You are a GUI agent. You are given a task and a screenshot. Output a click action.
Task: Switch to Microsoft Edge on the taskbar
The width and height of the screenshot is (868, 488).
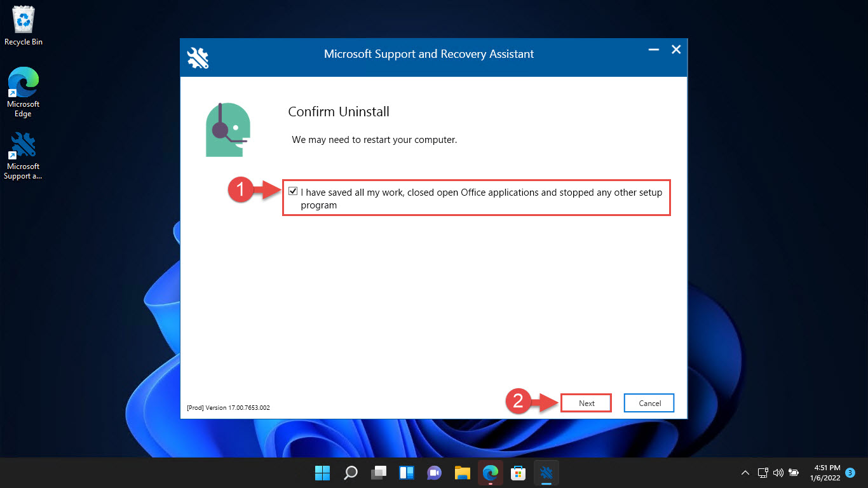pos(491,473)
